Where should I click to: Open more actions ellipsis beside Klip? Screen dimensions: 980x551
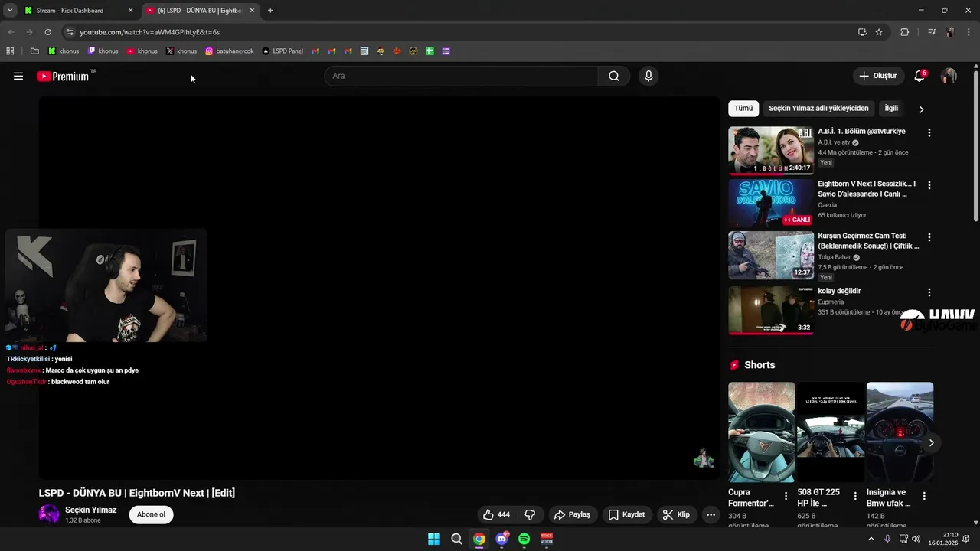[x=710, y=514]
